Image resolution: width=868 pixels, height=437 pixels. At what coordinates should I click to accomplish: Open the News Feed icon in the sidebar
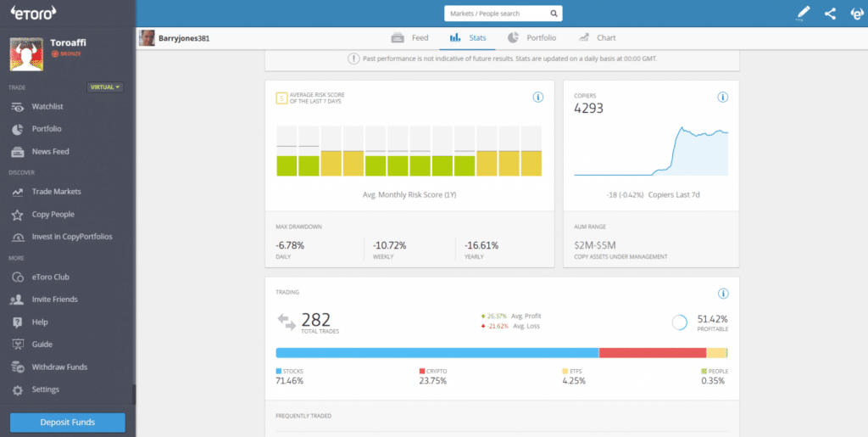coord(17,152)
